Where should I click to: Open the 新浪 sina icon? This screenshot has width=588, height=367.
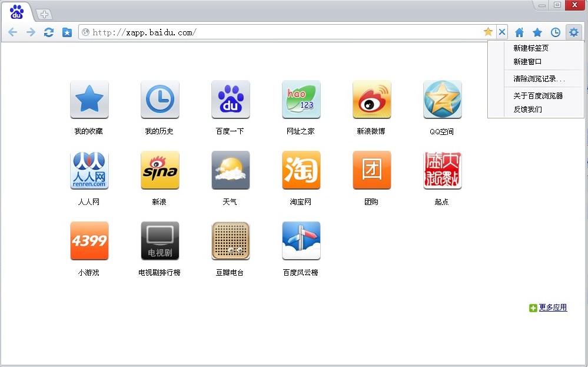[x=160, y=170]
